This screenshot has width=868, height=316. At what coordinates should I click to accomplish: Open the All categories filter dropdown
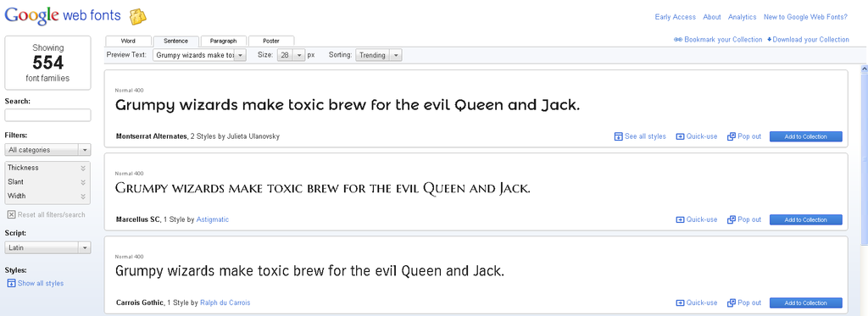click(x=47, y=150)
